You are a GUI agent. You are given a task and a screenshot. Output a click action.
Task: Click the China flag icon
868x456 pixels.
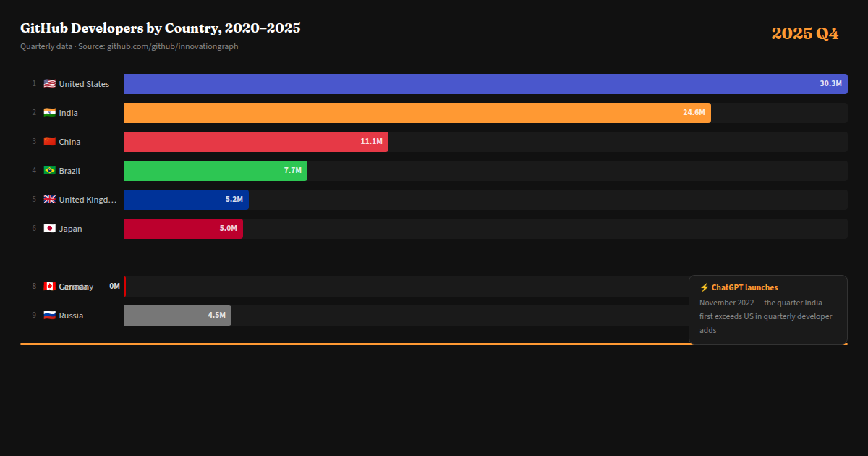(49, 142)
